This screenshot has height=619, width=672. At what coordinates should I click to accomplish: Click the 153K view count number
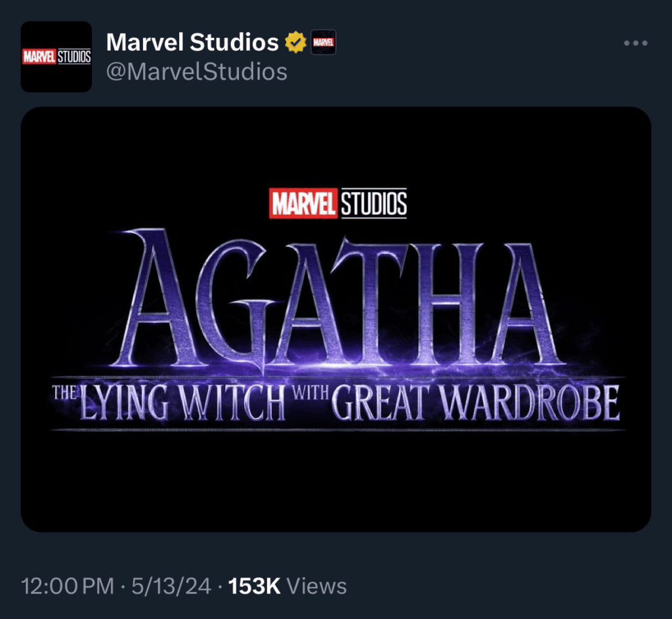[254, 586]
